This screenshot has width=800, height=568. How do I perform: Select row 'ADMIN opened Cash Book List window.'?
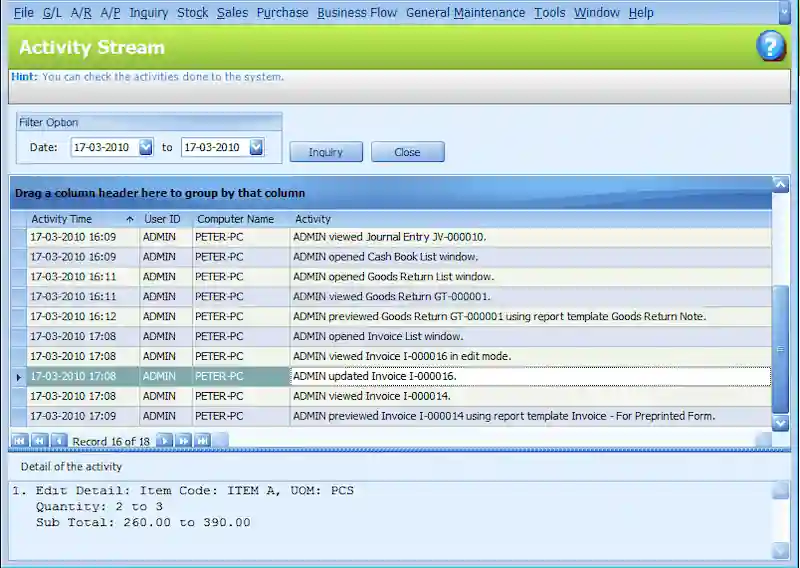(x=391, y=257)
